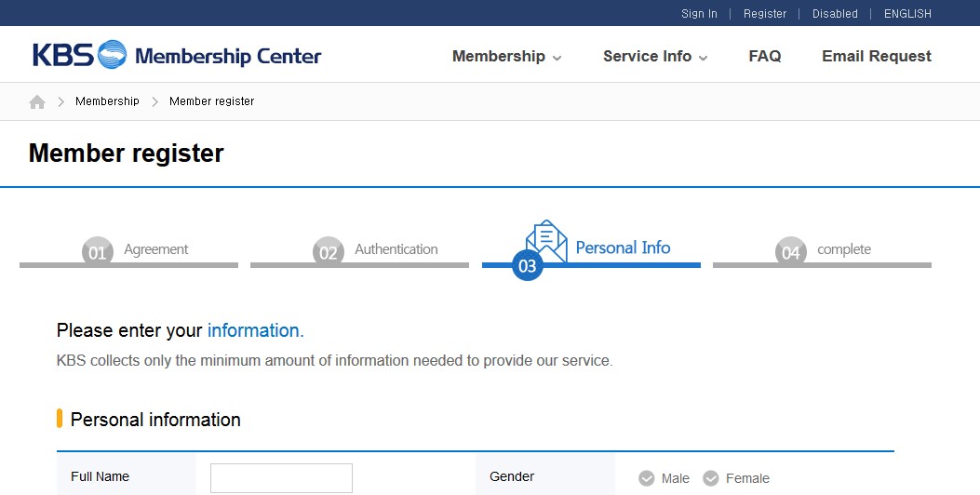Click the orange Personal information section marker

(x=60, y=419)
